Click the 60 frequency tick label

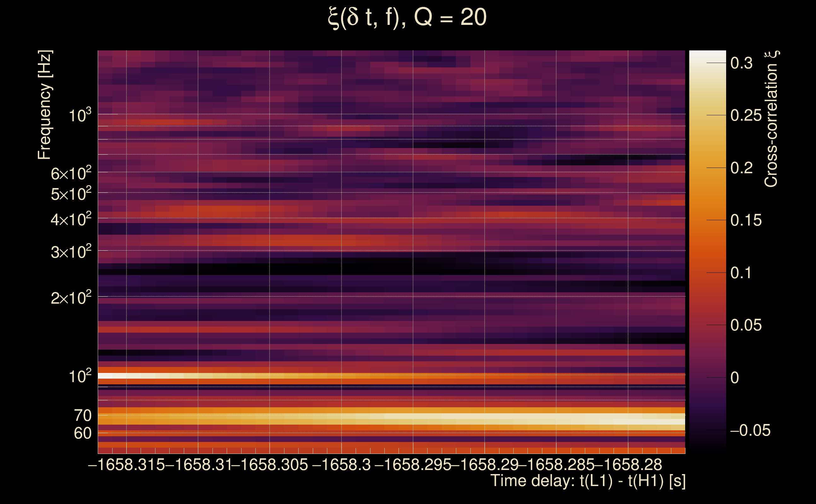(82, 433)
